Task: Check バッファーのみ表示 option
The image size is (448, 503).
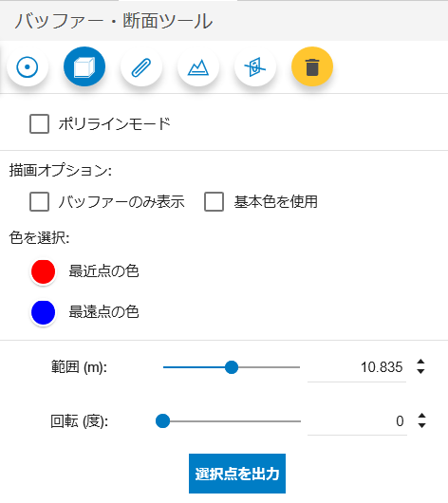Action: click(x=40, y=202)
